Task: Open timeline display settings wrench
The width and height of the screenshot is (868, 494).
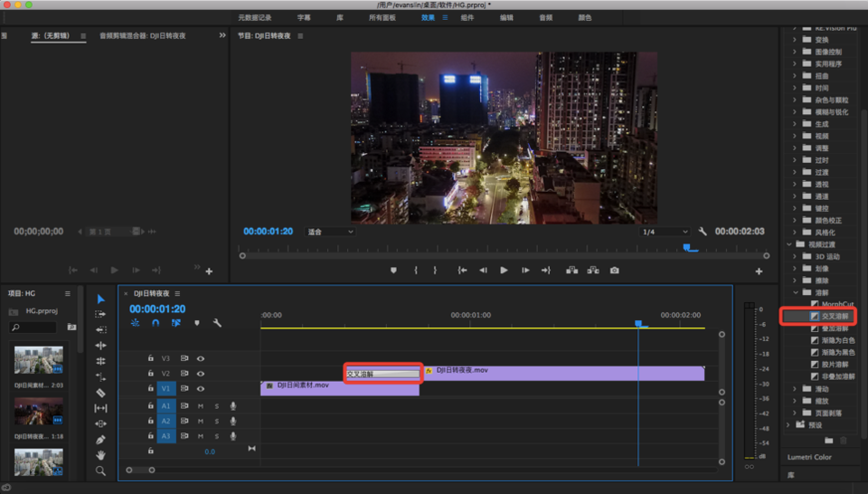Action: [217, 323]
